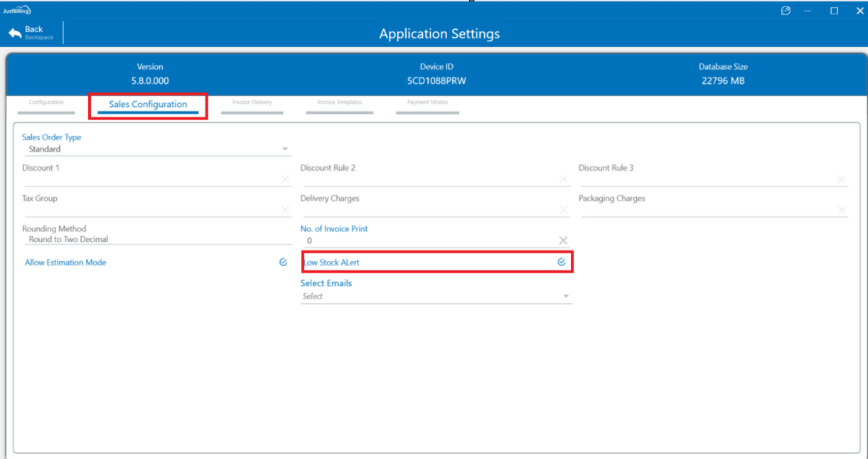The image size is (868, 459).
Task: Toggle the Allow Estimation Mode checkbox
Action: [x=283, y=263]
